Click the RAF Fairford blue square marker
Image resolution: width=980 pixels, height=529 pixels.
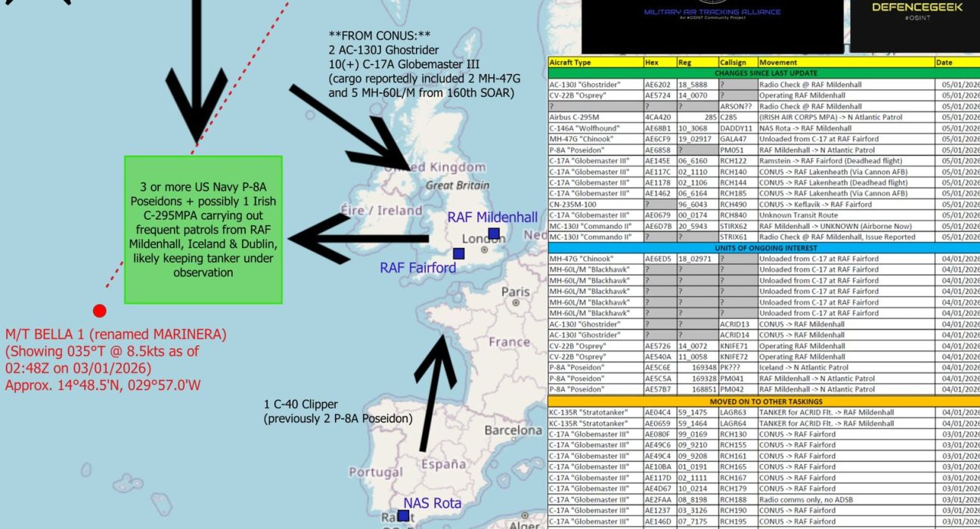pos(458,253)
